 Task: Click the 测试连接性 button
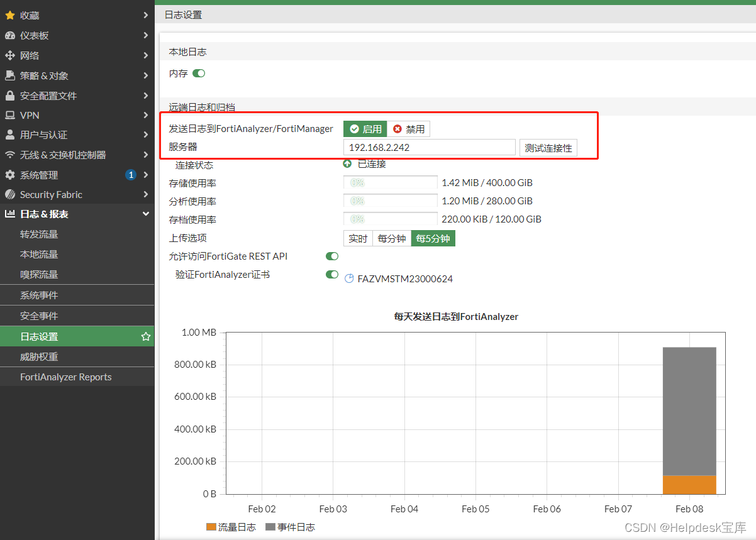tap(548, 148)
